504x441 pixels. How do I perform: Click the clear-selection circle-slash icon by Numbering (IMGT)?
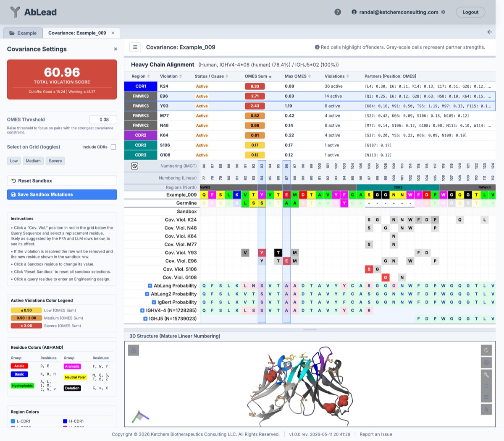[134, 166]
